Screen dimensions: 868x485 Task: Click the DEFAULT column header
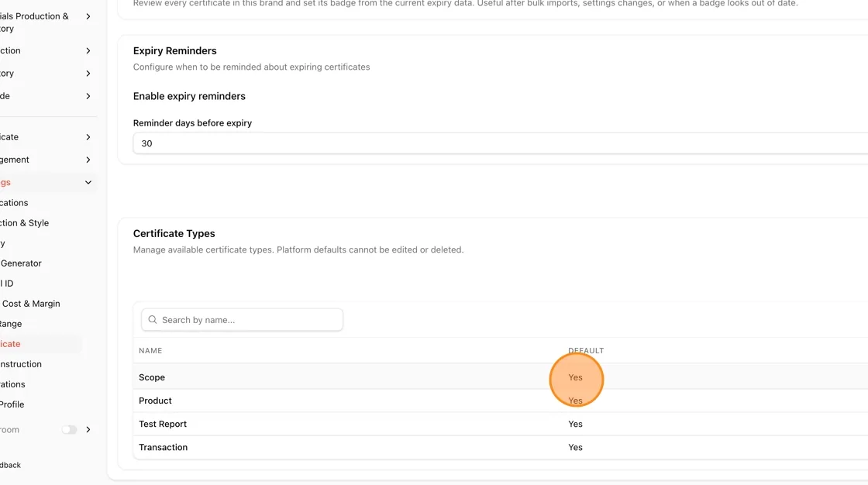pos(586,350)
